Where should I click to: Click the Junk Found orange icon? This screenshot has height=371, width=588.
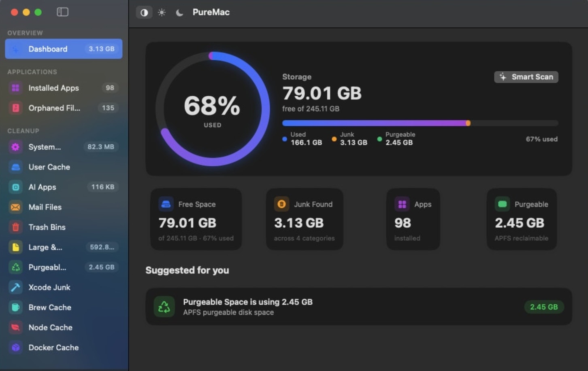pyautogui.click(x=281, y=204)
